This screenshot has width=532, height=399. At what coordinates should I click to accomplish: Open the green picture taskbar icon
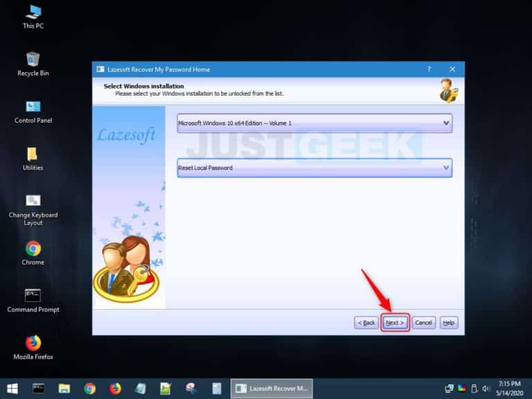click(x=166, y=389)
